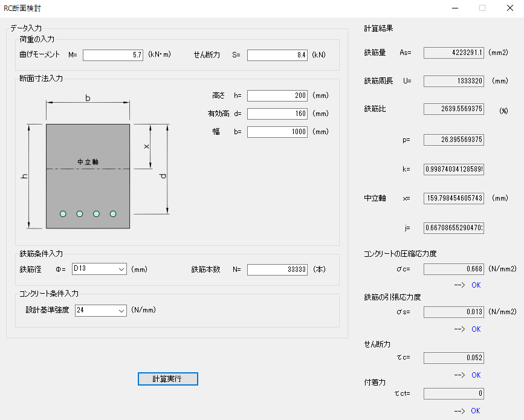
Task: Click the σc compressive stress field
Action: tap(453, 269)
